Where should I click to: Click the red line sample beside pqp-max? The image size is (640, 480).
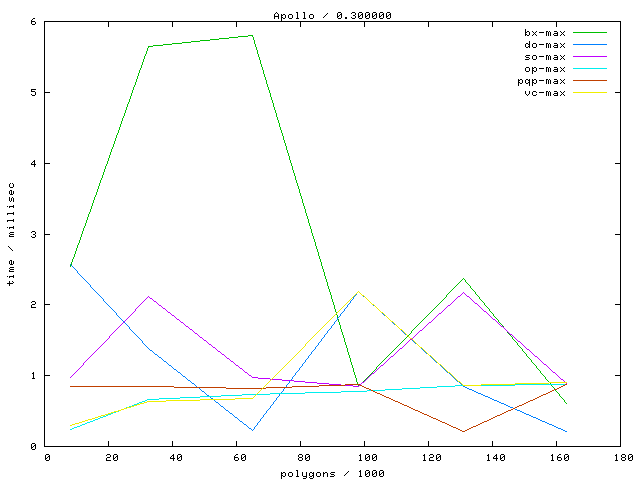[590, 81]
